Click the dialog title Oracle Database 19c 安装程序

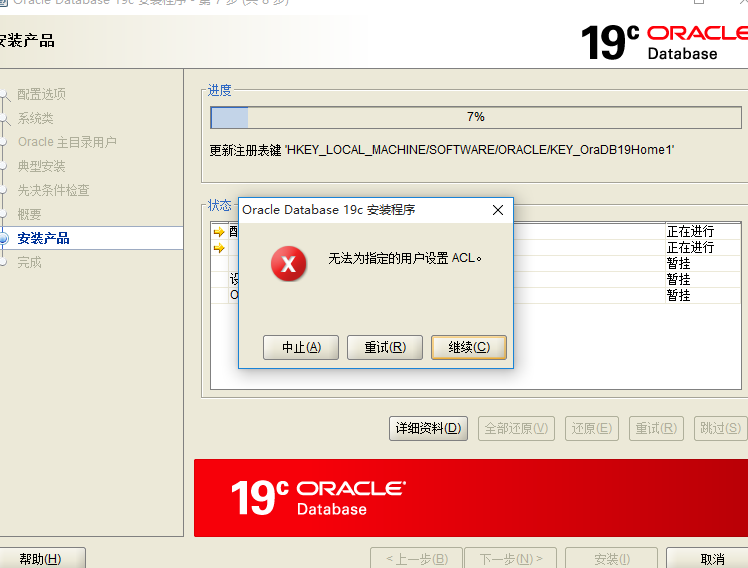329,210
